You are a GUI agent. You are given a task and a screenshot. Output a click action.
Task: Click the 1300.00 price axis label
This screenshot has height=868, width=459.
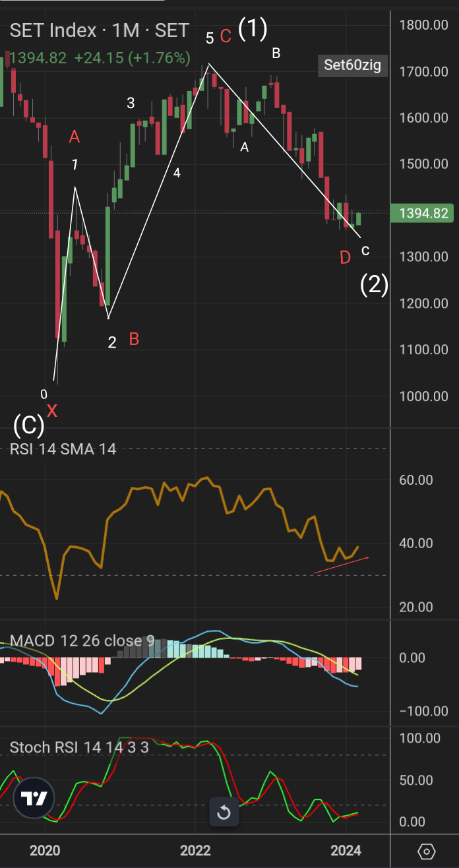click(x=423, y=257)
